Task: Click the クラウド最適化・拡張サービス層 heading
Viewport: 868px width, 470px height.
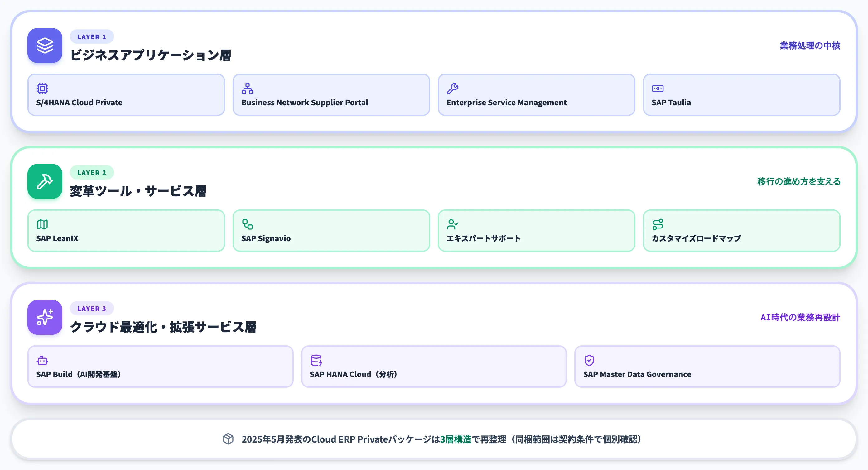Action: tap(163, 327)
